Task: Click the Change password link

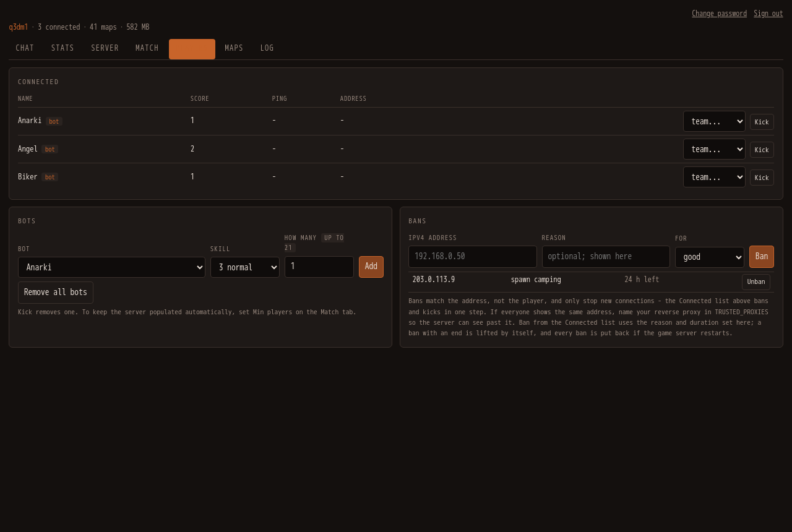Action: [x=719, y=14]
